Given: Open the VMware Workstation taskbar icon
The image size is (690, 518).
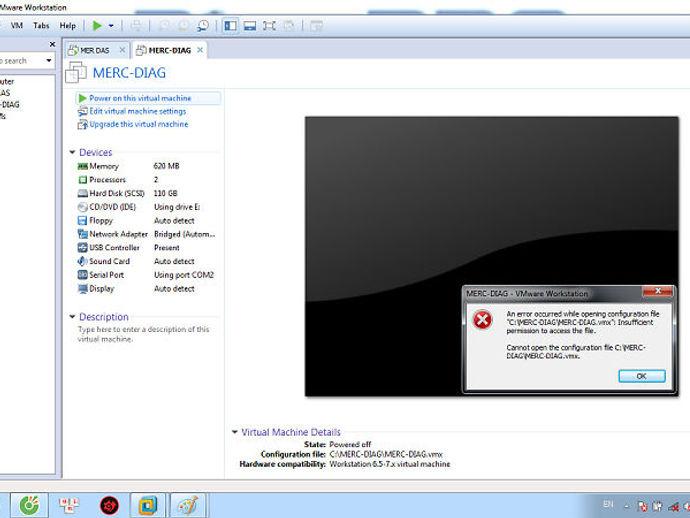Looking at the screenshot, I should [147, 505].
